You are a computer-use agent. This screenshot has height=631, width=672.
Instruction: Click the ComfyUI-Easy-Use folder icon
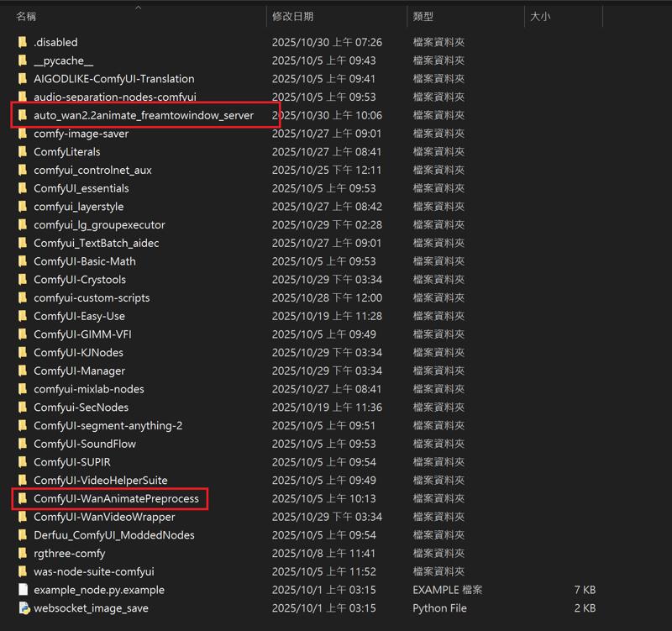tap(23, 316)
